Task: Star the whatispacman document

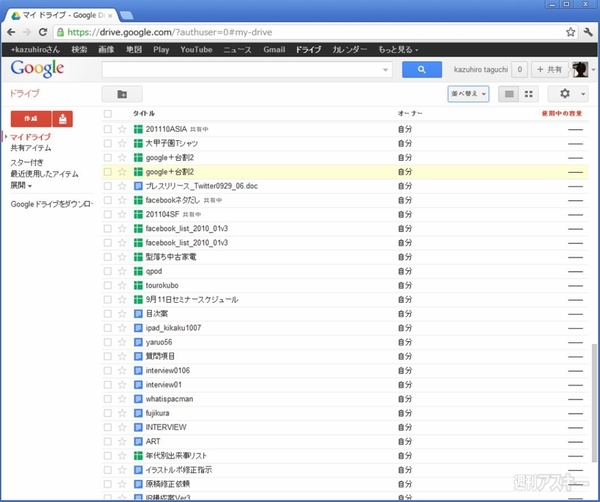Action: pos(122,399)
